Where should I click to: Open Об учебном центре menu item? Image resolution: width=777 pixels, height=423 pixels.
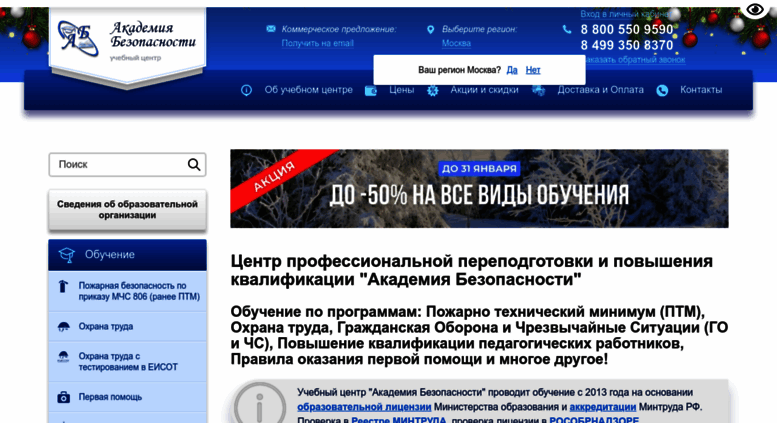pyautogui.click(x=308, y=90)
